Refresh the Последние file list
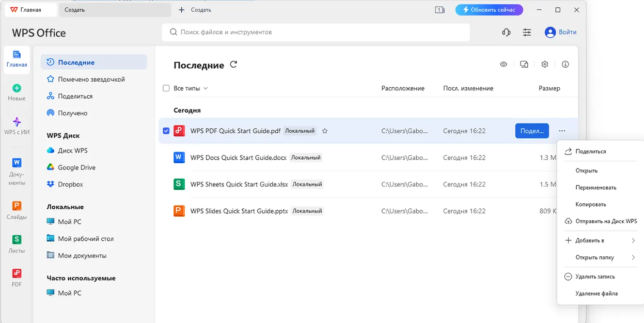The width and height of the screenshot is (644, 323). click(233, 65)
